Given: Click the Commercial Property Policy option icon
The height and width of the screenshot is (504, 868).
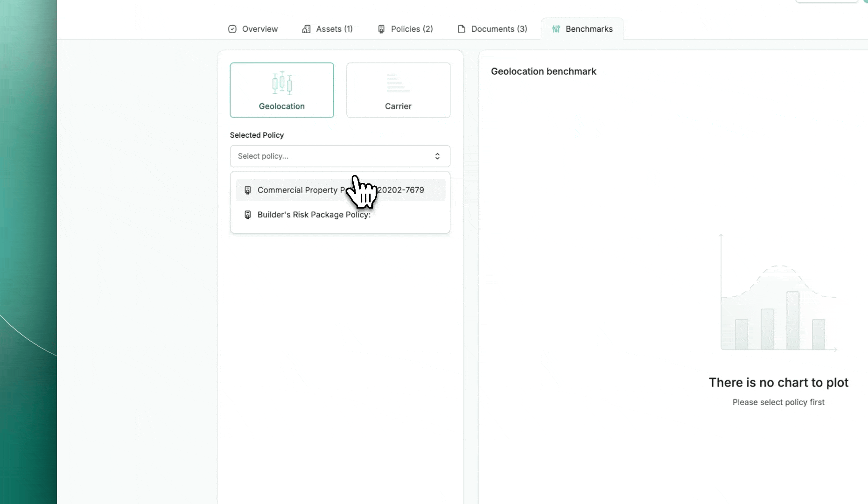Looking at the screenshot, I should [248, 190].
